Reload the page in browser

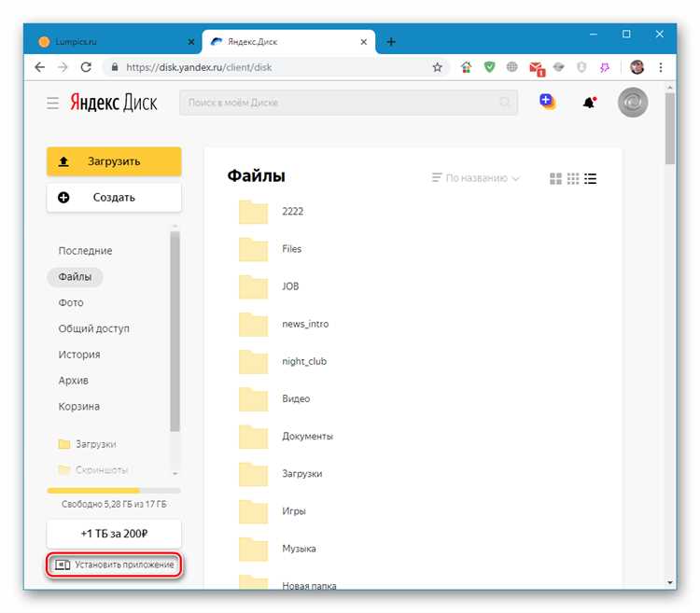[86, 67]
